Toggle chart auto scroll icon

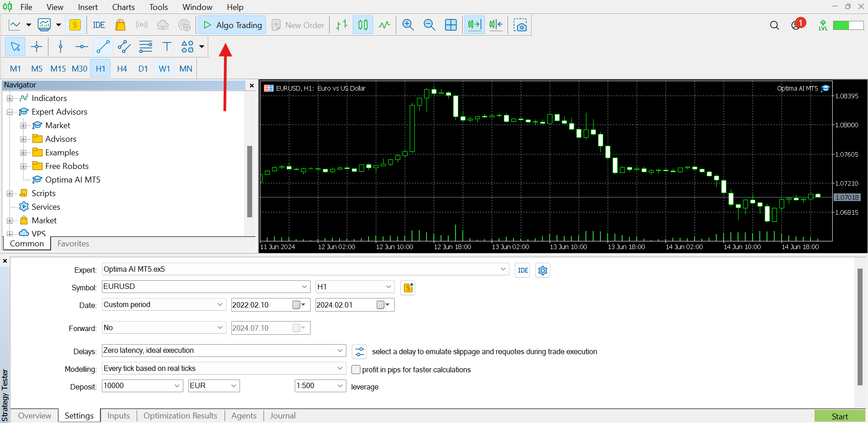475,25
